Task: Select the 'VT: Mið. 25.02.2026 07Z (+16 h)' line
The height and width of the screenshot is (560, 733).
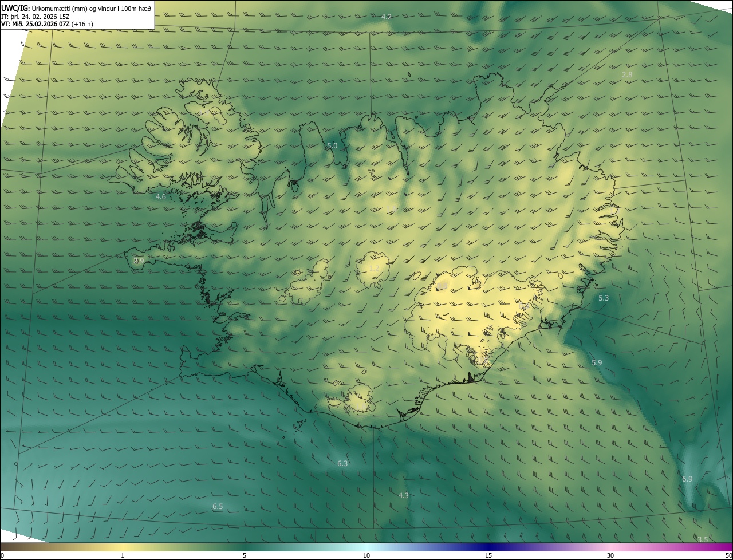Action: pos(48,24)
